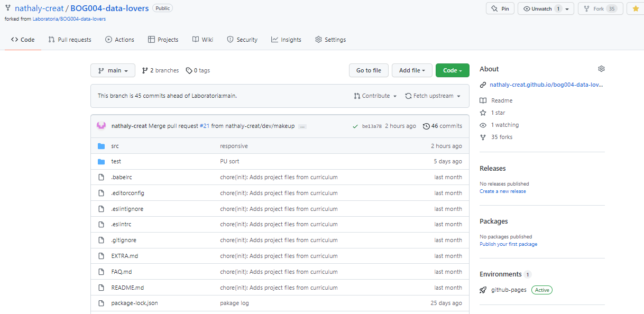Screen dimensions: 644x314
Task: Expand commit message ellipsis button
Action: point(302,126)
